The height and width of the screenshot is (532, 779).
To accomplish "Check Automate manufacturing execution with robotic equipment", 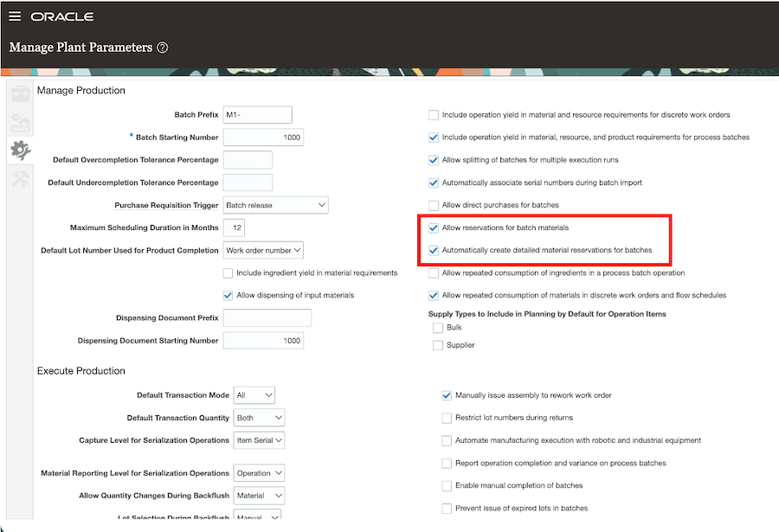I will pos(447,440).
